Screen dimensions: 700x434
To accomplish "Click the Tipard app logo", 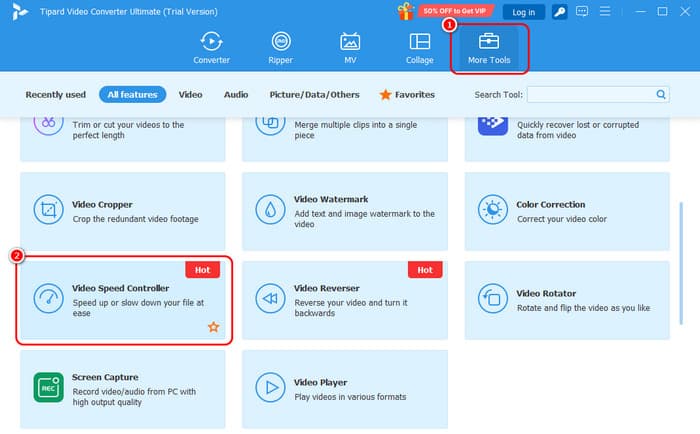I will click(19, 12).
